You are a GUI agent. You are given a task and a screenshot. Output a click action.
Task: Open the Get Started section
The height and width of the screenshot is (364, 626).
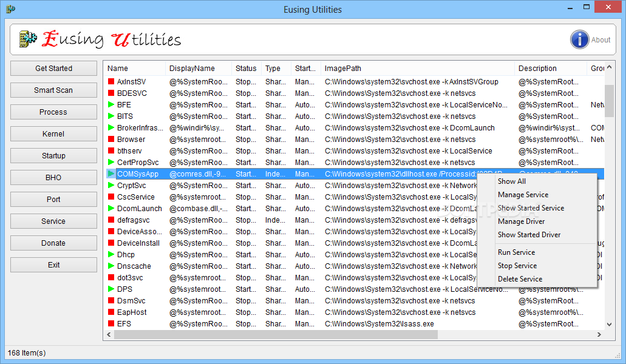(53, 68)
